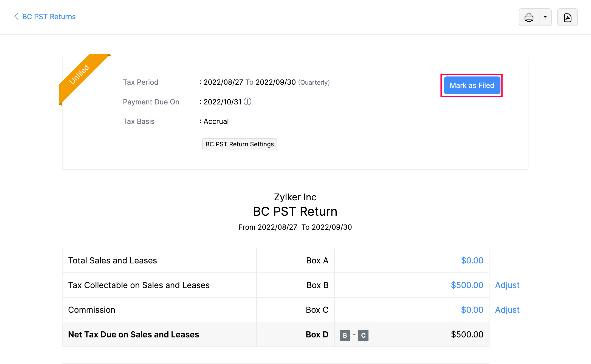
Task: Open the BC PST Returns link
Action: 49,17
